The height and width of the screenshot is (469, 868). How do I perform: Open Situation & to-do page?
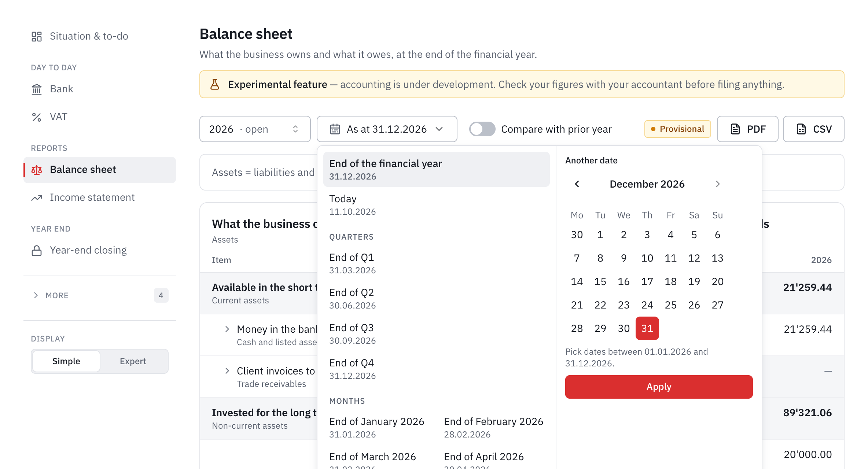[x=100, y=36]
